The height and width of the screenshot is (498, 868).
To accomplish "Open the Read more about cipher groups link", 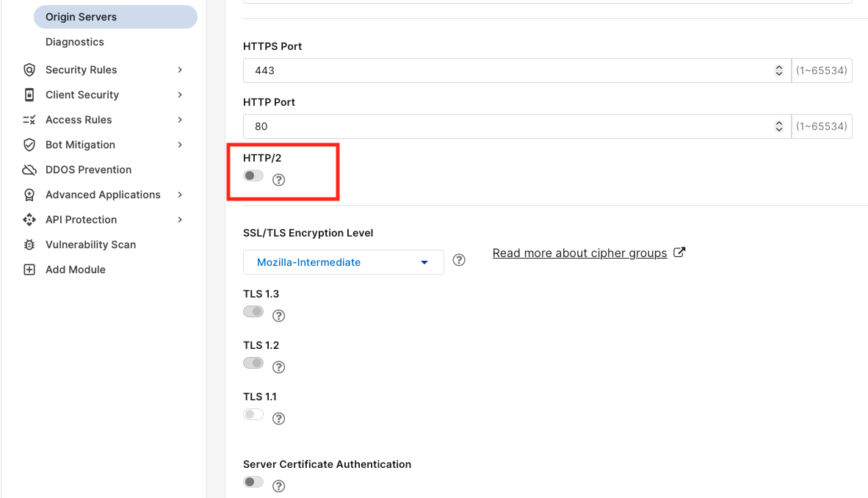I will (579, 253).
